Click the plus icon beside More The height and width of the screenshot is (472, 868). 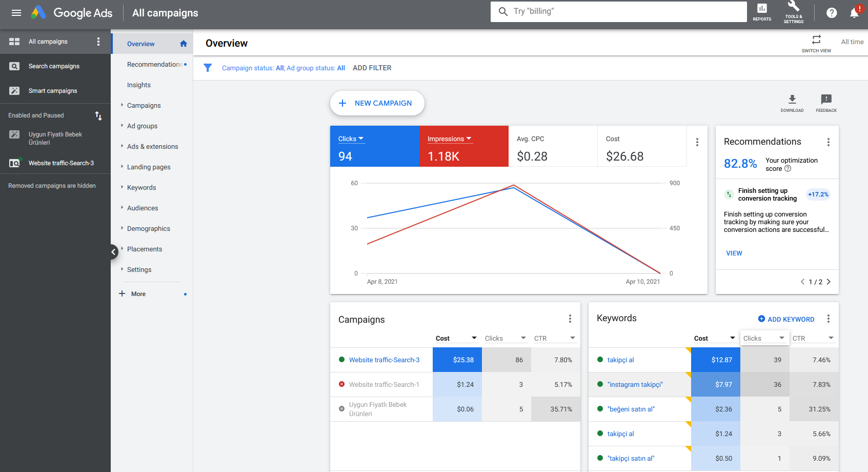(122, 293)
